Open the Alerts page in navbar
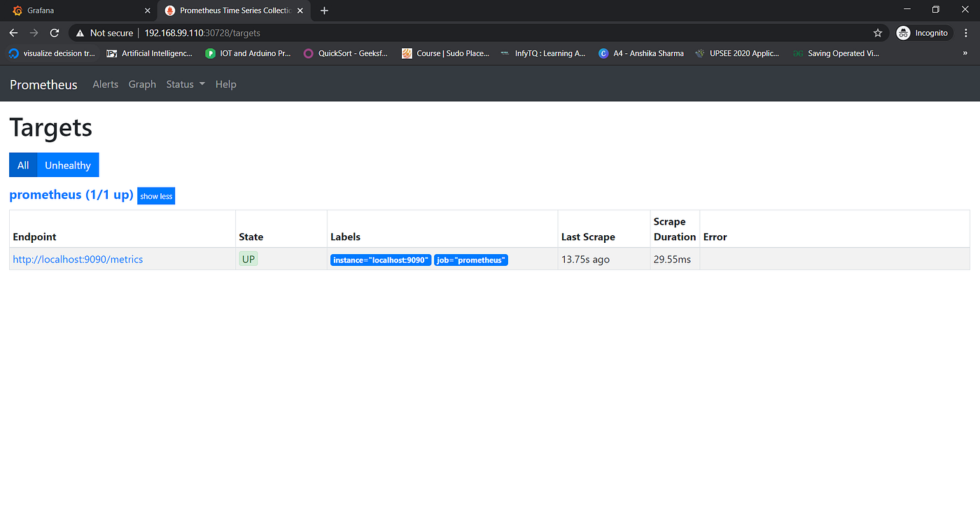The image size is (980, 520). coord(106,84)
